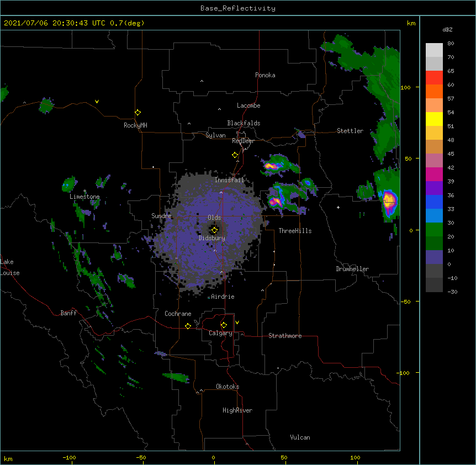Screen dimensions: 476x465
Task: Click the -100 tick label on the horizontal axis
Action: 69,457
